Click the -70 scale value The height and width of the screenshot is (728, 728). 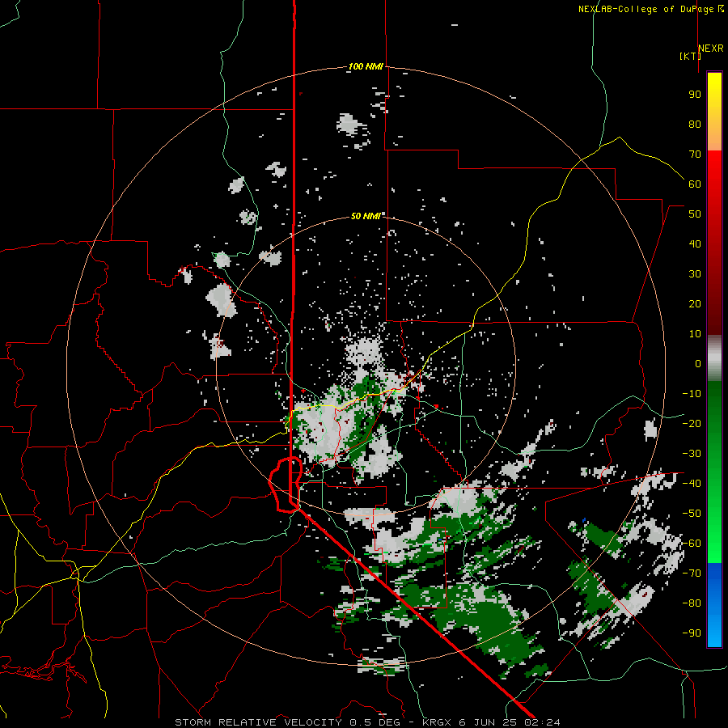coord(692,574)
